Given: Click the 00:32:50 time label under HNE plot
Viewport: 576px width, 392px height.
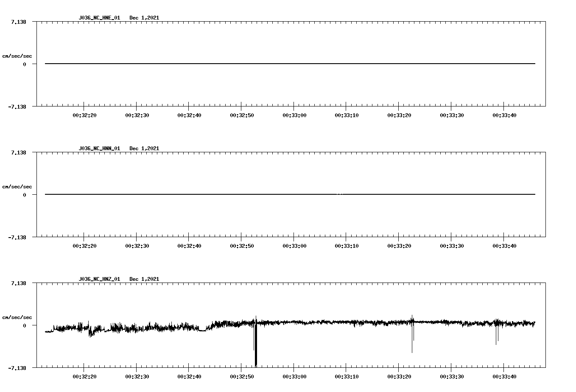Looking at the screenshot, I should pos(242,115).
